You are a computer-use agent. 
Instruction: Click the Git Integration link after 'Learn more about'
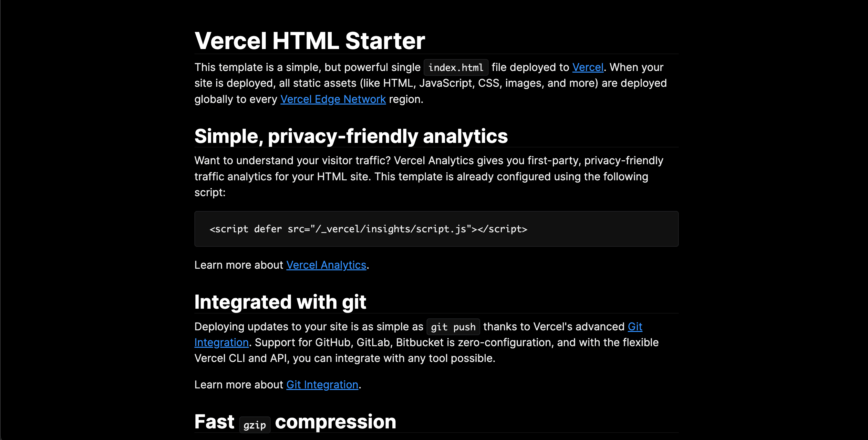(x=322, y=385)
